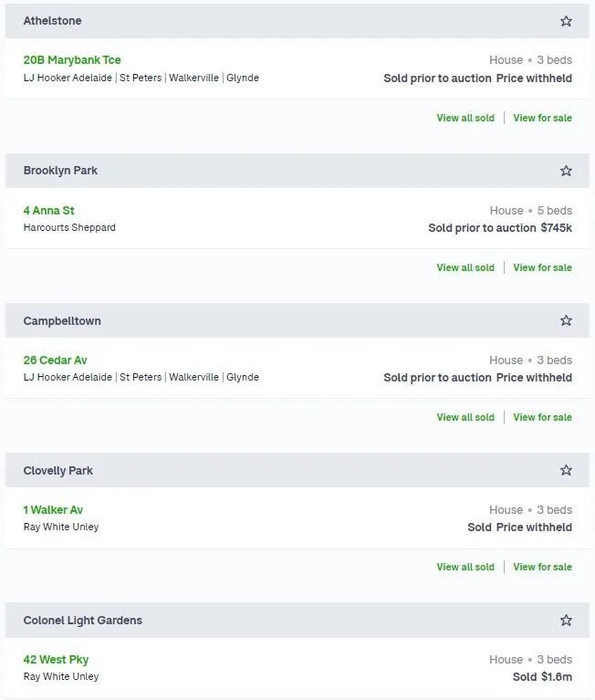Star the Brooklyn Park suburb
Viewport: 595px width, 700px height.
point(566,171)
